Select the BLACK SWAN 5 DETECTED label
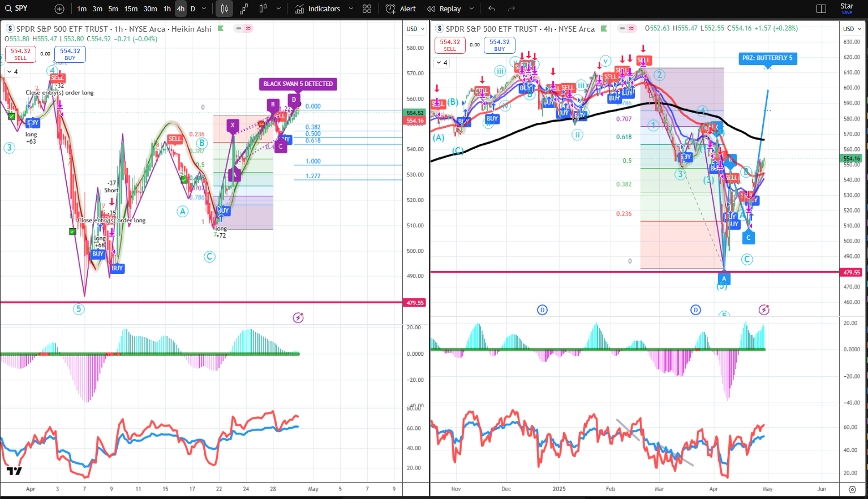This screenshot has height=499, width=868. click(298, 84)
